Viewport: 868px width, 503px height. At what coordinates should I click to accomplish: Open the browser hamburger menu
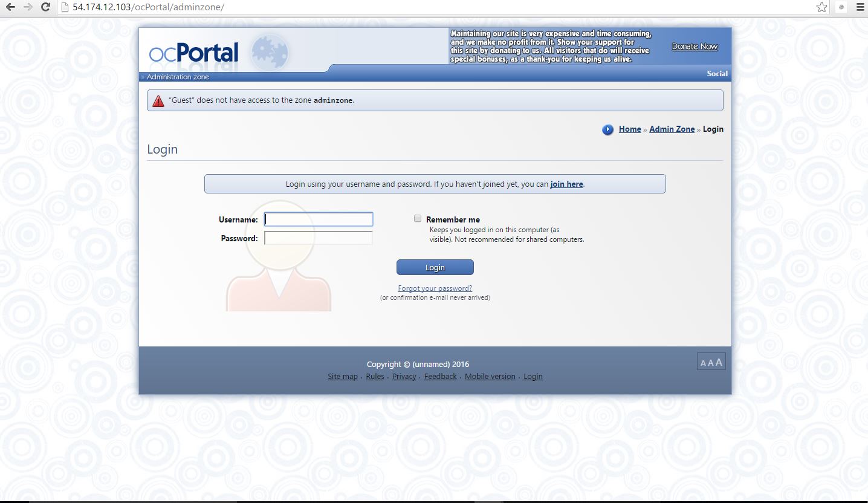[860, 7]
